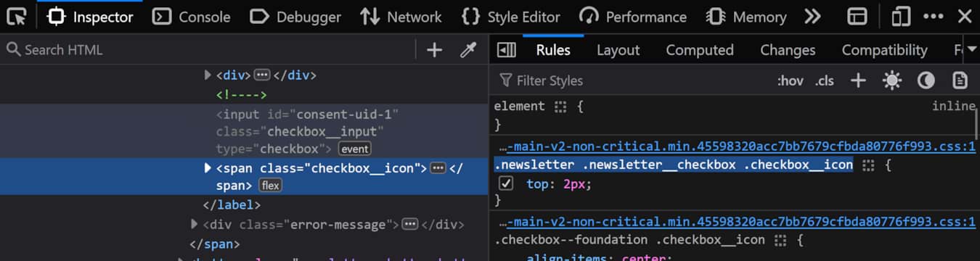
Task: Click the .checkbox--foundation .checkbox__icon selector
Action: 629,240
